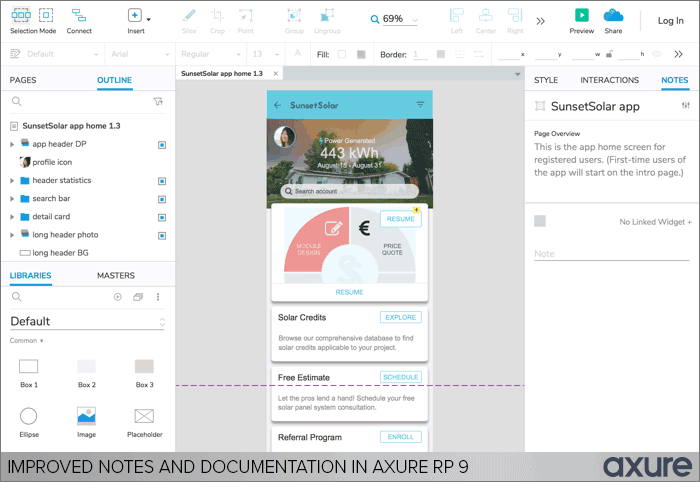Click the add library plus icon
700x482 pixels.
point(117,297)
